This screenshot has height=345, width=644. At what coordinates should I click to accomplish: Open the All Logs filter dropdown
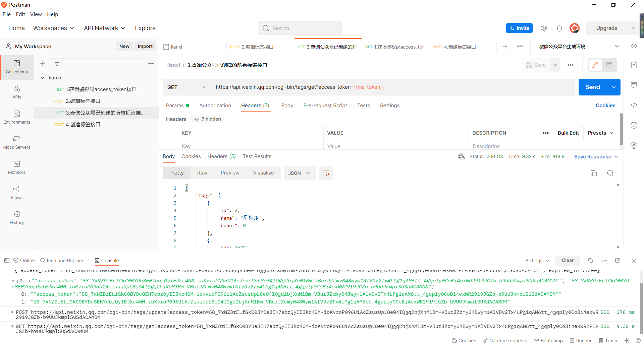point(537,260)
